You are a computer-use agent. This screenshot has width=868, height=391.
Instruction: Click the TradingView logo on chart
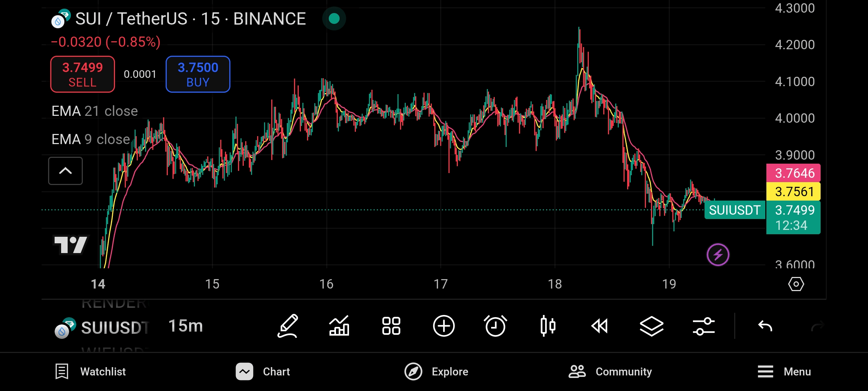pos(71,245)
